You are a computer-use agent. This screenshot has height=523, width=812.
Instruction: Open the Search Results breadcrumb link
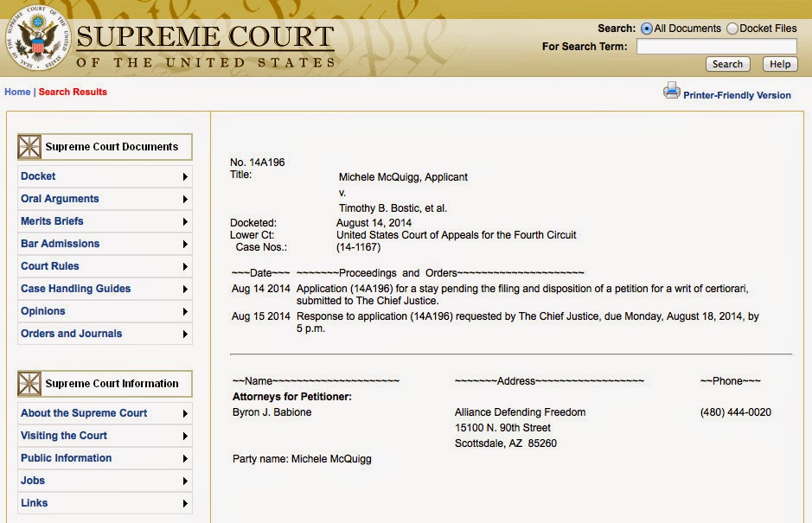pyautogui.click(x=73, y=92)
